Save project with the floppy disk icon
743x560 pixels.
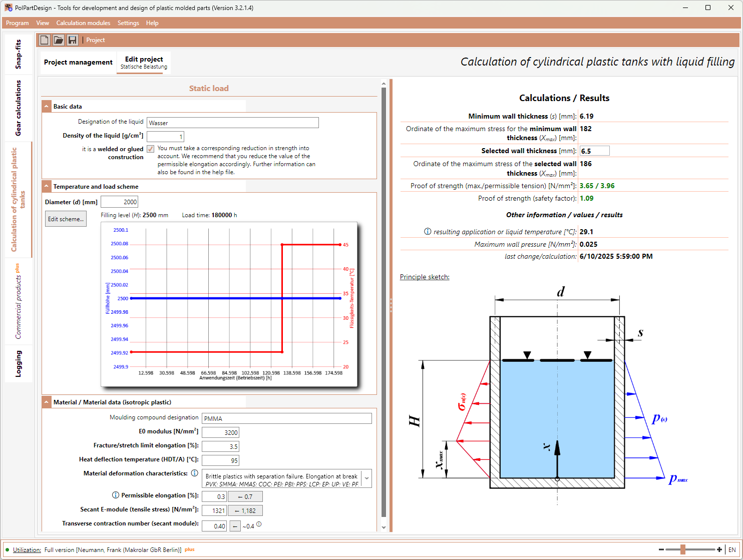coord(73,40)
